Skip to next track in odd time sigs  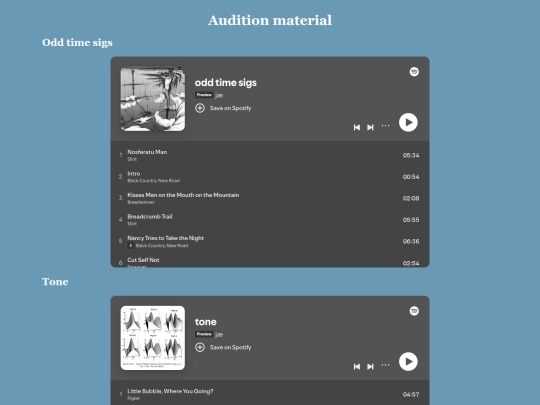click(370, 127)
